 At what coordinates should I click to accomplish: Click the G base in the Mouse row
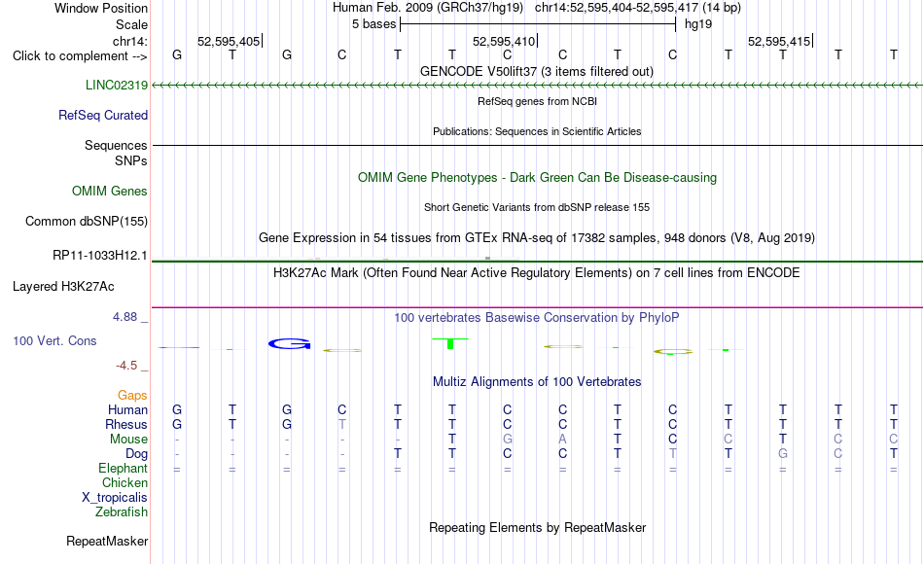508,440
